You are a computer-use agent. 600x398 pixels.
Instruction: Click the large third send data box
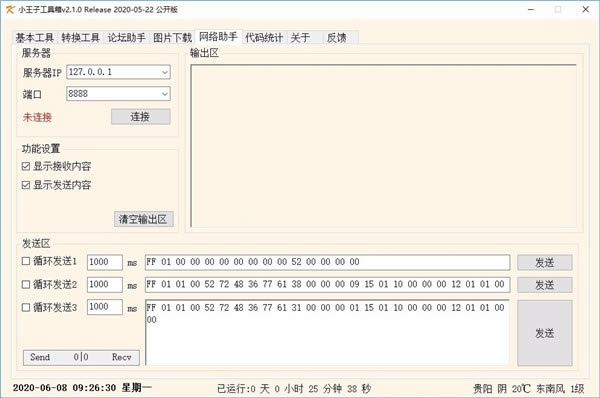point(328,332)
